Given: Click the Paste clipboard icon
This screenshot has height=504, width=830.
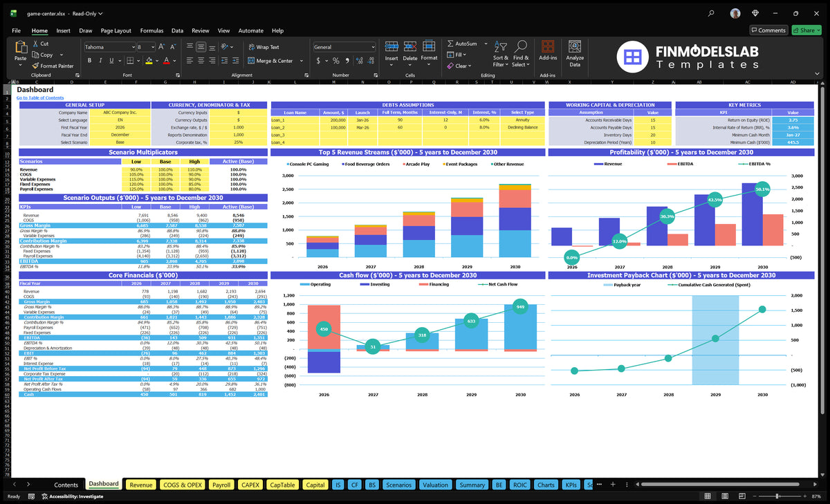Looking at the screenshot, I should pos(21,47).
